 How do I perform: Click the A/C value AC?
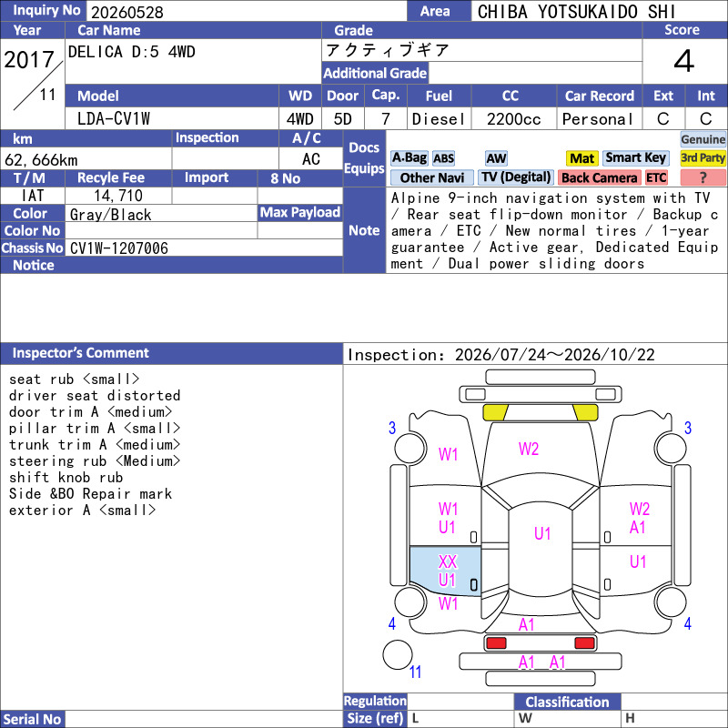310,159
